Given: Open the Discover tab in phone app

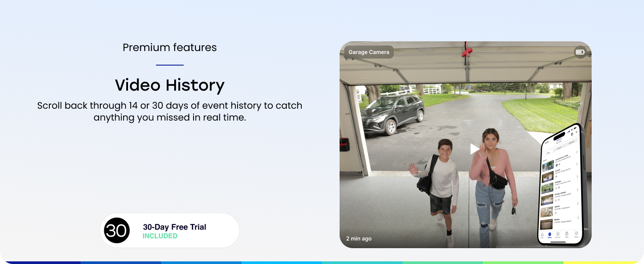Looking at the screenshot, I should (558, 235).
